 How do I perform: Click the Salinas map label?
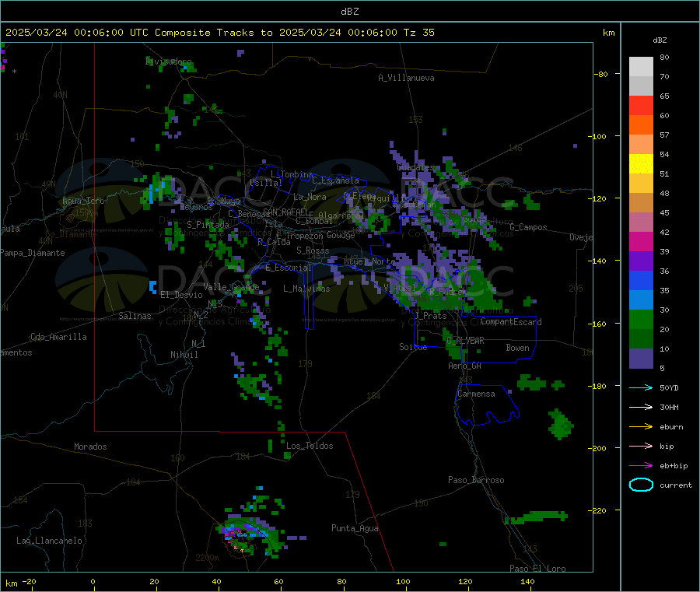click(x=135, y=316)
